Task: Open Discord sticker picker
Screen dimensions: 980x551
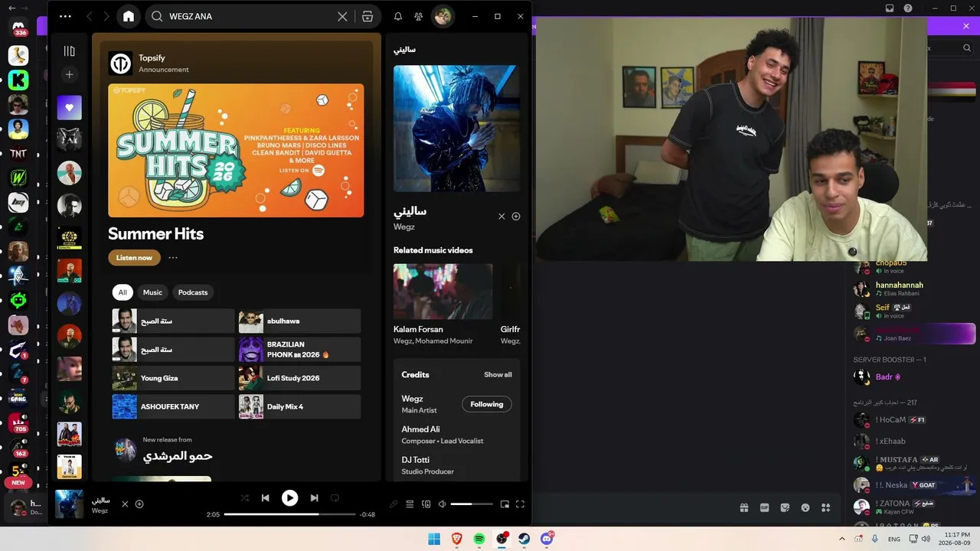Action: 785,507
